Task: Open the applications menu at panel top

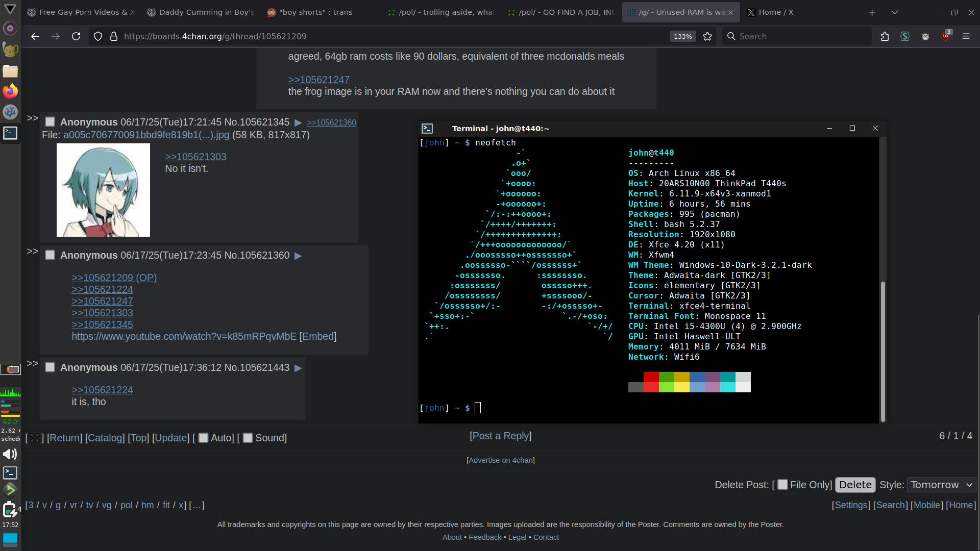Action: (x=10, y=9)
